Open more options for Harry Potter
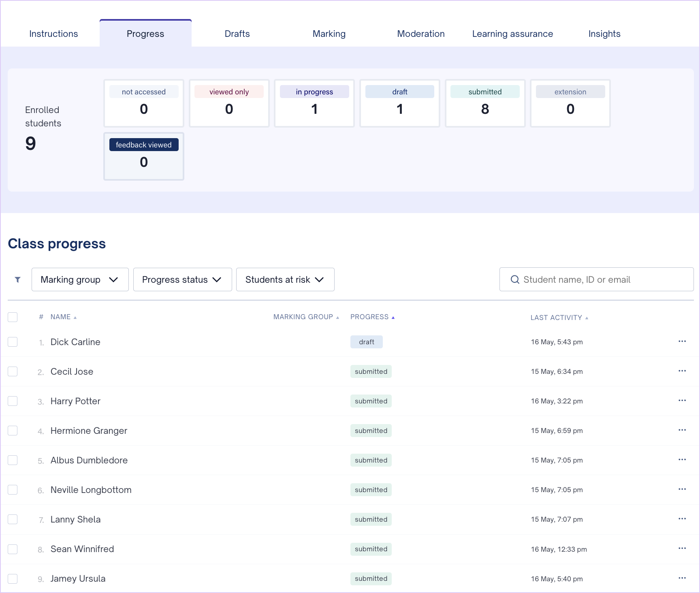 coord(682,401)
